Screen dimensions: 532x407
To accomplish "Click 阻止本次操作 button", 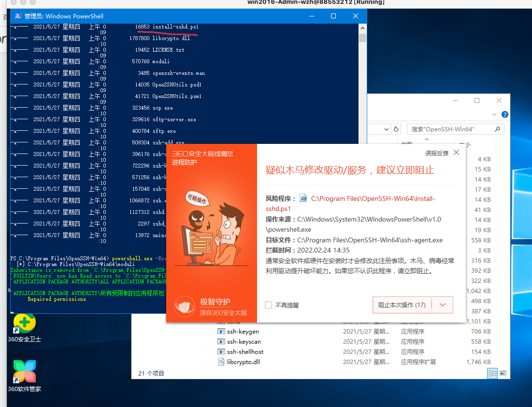I will pyautogui.click(x=402, y=305).
